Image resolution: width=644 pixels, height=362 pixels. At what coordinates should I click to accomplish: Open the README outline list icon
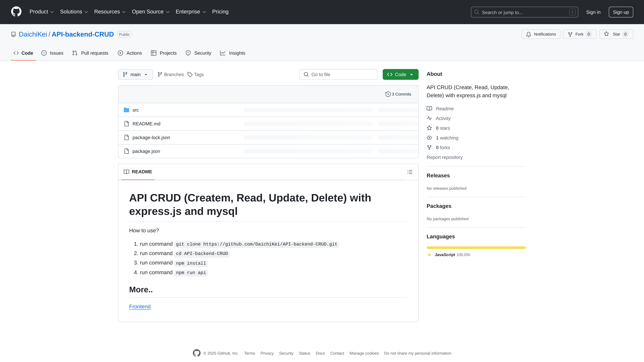click(x=410, y=172)
